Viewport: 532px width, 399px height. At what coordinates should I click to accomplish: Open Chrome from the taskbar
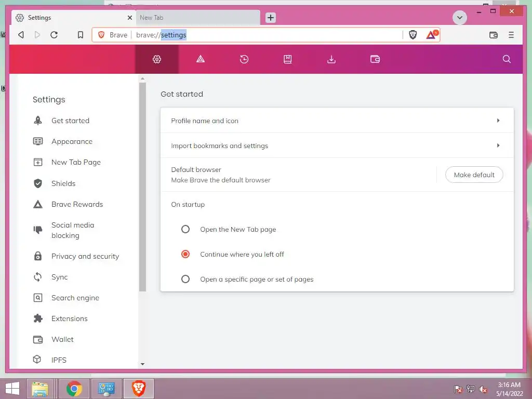click(74, 389)
